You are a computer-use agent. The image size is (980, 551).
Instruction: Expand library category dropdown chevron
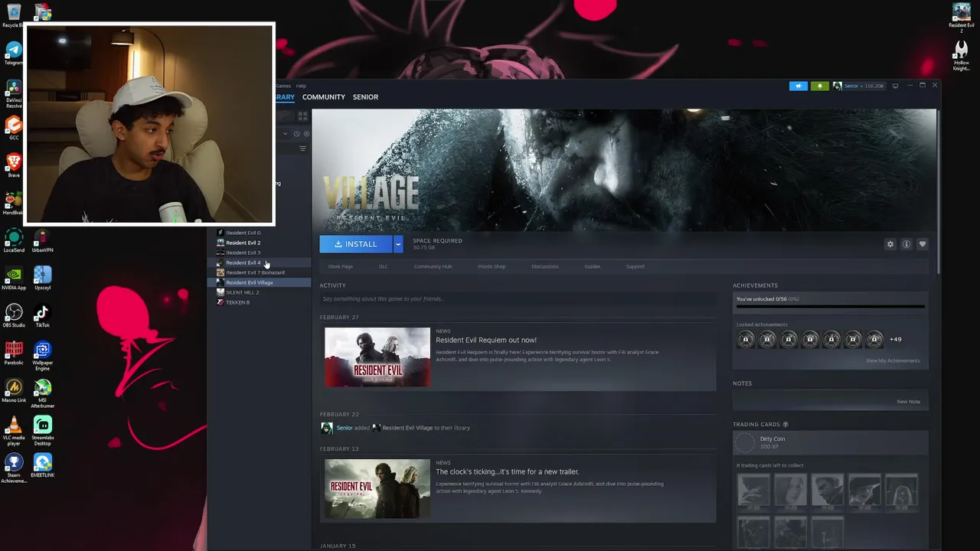coord(285,134)
